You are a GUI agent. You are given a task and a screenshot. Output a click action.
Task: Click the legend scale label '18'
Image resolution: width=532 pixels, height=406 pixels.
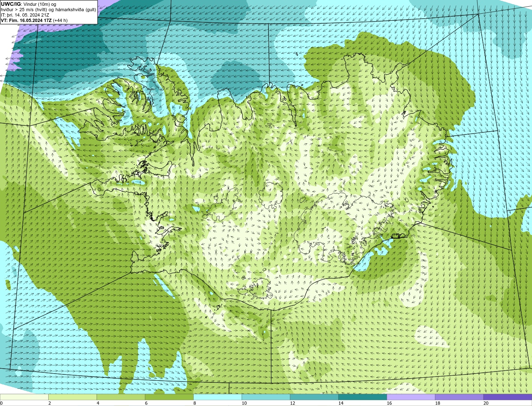(438, 403)
